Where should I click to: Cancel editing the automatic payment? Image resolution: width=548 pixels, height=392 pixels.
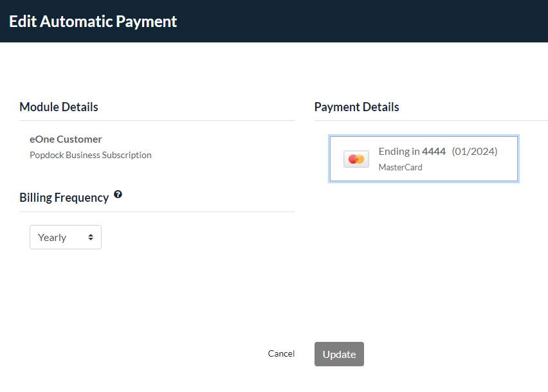click(x=281, y=353)
